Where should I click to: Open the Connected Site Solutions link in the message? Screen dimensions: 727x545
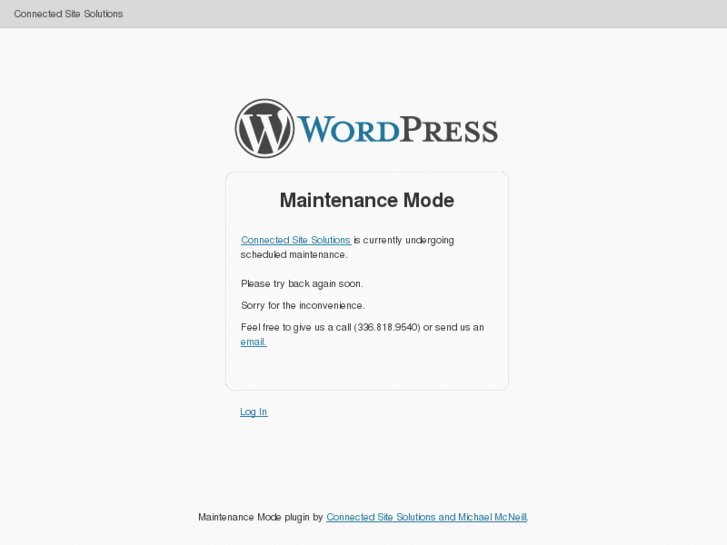(296, 240)
